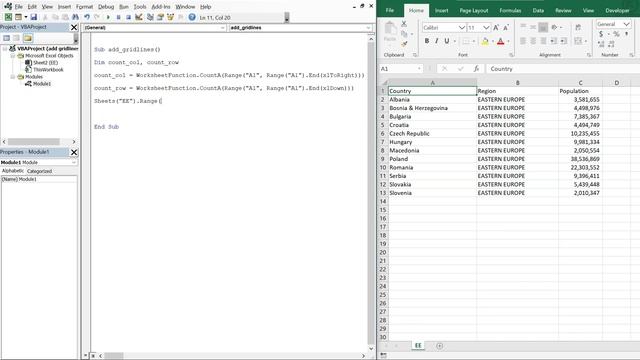Open VBA Help question mark icon
The height and width of the screenshot is (360, 640).
pos(192,17)
